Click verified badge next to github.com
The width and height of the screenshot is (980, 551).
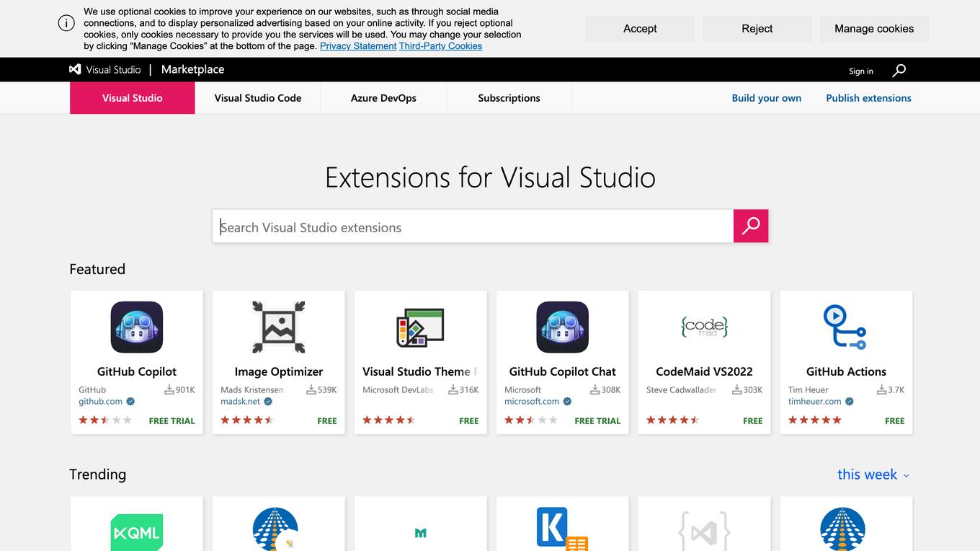tap(130, 402)
